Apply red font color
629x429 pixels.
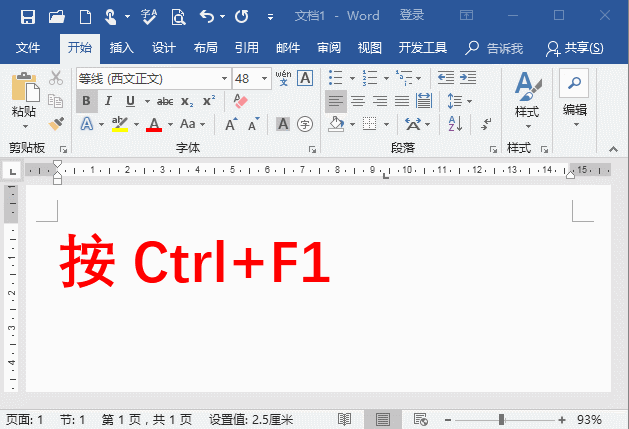coord(154,124)
